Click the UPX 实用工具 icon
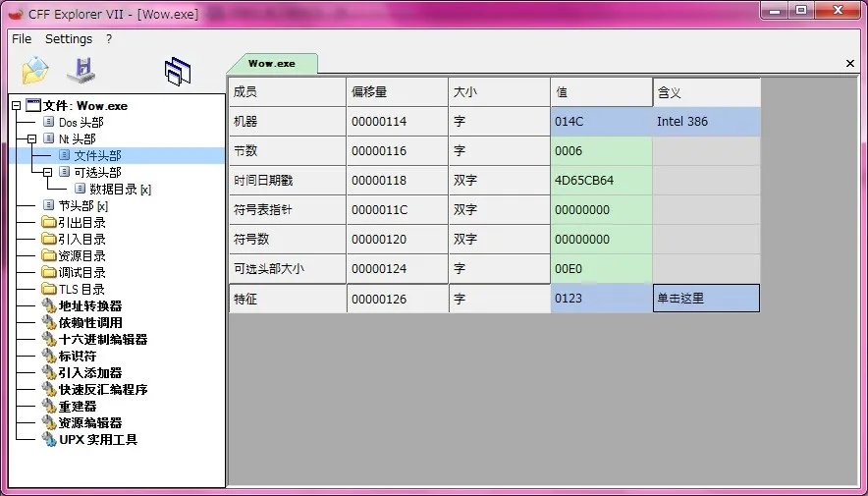 pyautogui.click(x=49, y=440)
